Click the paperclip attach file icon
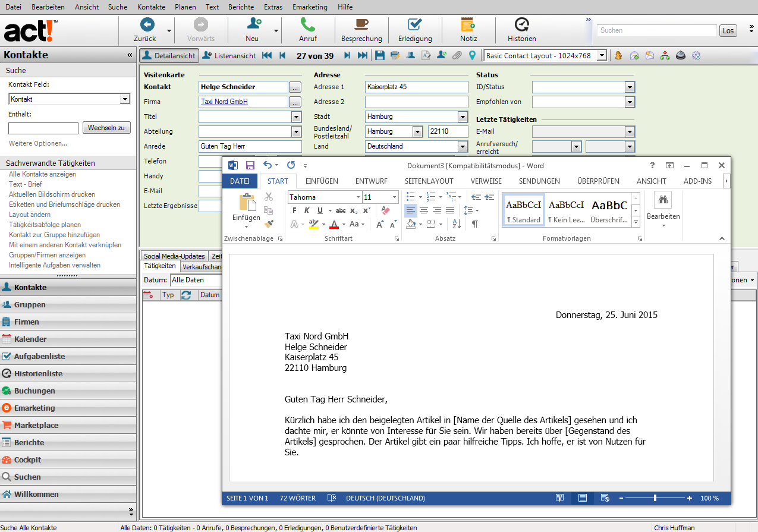The height and width of the screenshot is (532, 758). pyautogui.click(x=457, y=55)
